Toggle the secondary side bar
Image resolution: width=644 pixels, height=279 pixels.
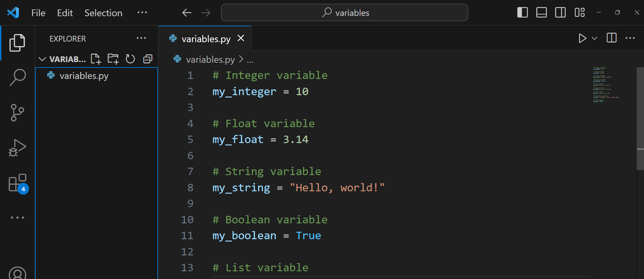pos(560,12)
